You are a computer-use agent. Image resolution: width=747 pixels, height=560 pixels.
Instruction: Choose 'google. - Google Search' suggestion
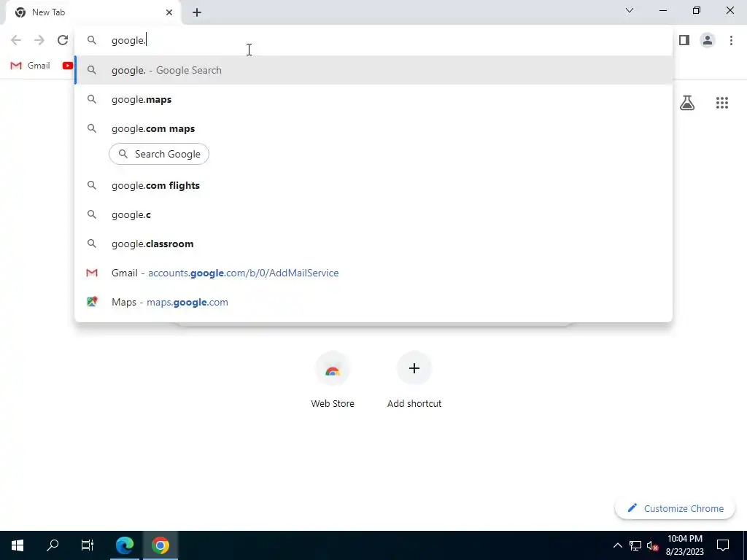(x=373, y=70)
